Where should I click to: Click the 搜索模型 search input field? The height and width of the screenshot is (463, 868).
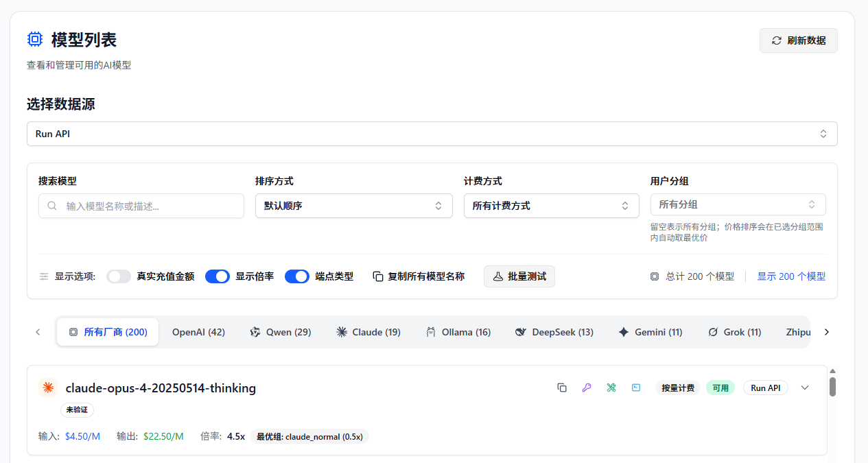[141, 206]
